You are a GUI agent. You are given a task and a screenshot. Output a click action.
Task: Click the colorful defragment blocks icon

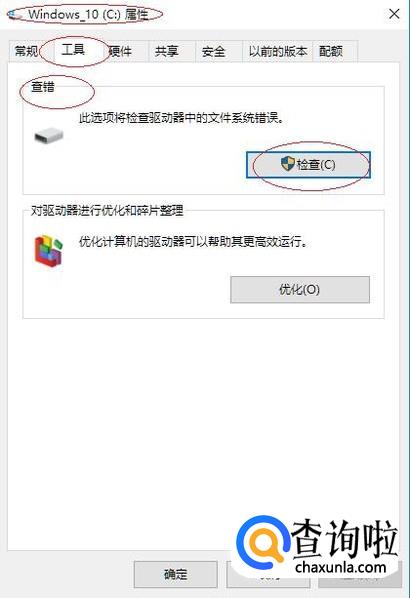[48, 251]
